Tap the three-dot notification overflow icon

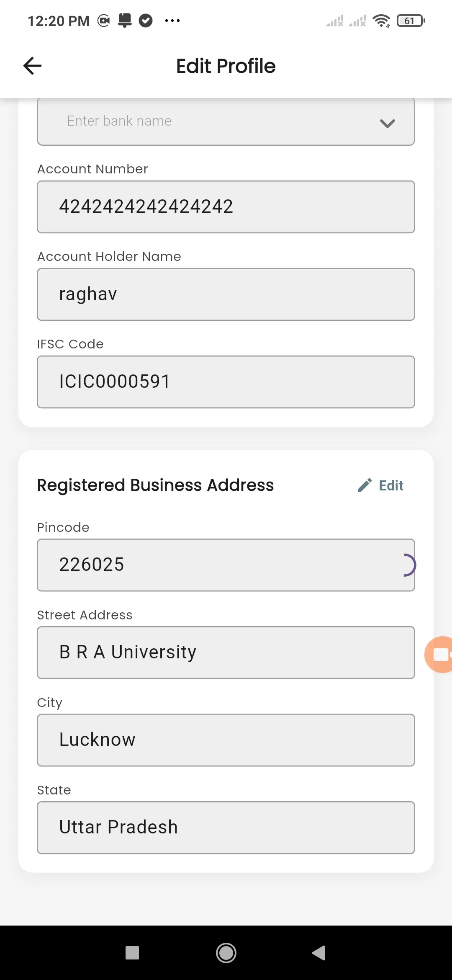coord(172,20)
